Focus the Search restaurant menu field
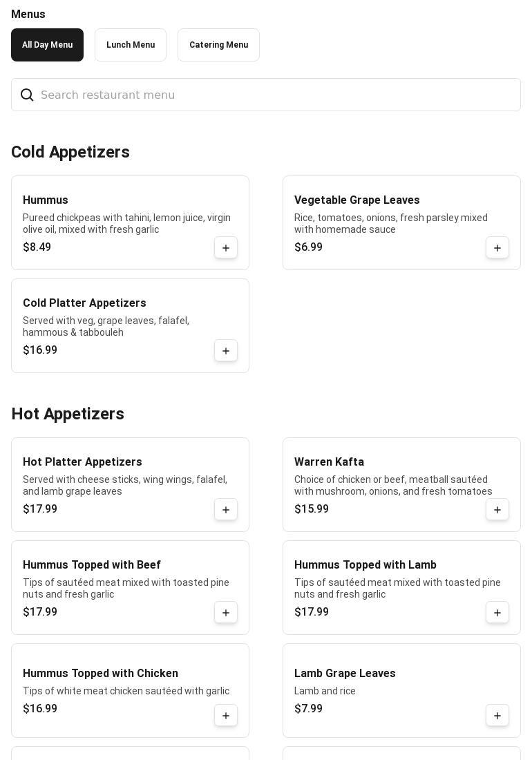 (x=276, y=95)
